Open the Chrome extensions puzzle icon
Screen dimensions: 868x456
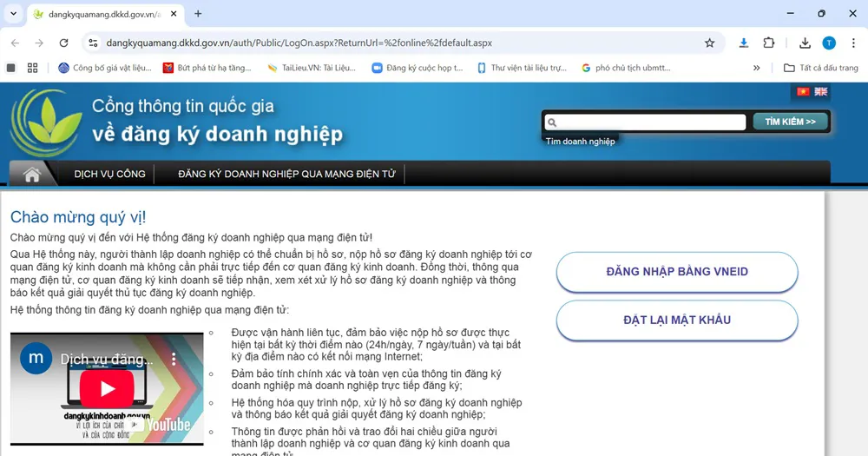point(768,43)
